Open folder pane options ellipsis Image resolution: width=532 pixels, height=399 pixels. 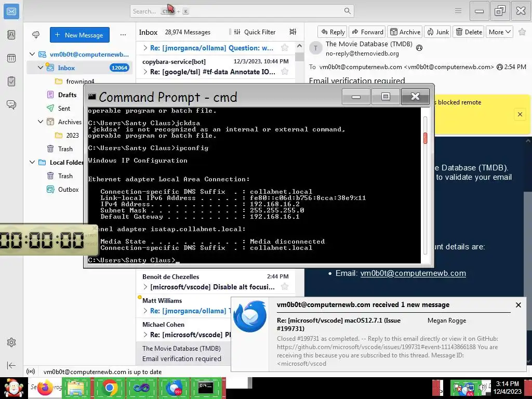tap(123, 35)
